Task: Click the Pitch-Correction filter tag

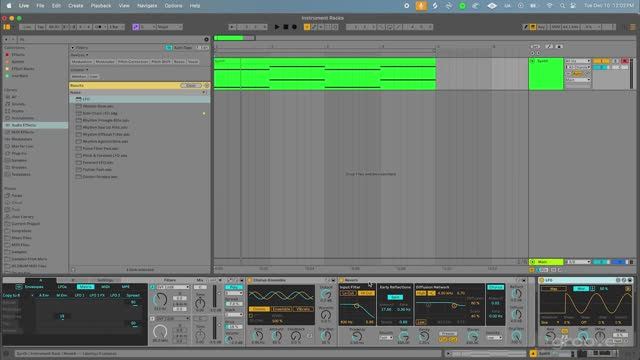Action: click(133, 62)
